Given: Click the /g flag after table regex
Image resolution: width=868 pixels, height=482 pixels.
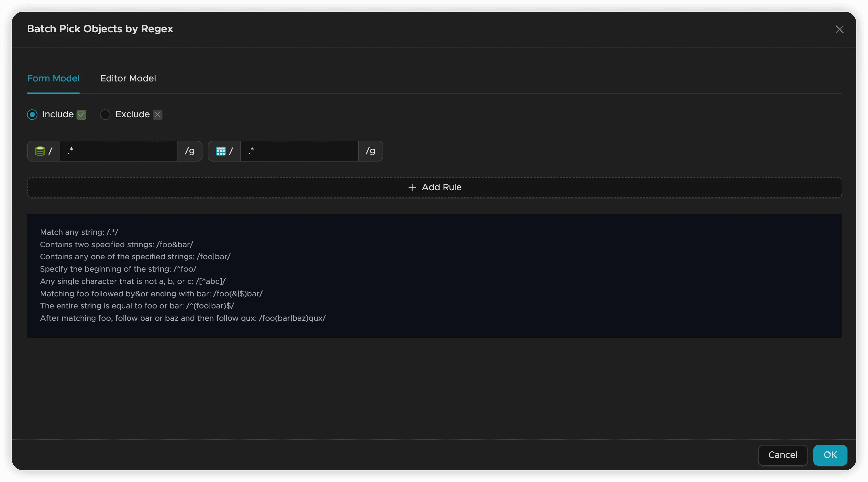Looking at the screenshot, I should coord(370,151).
